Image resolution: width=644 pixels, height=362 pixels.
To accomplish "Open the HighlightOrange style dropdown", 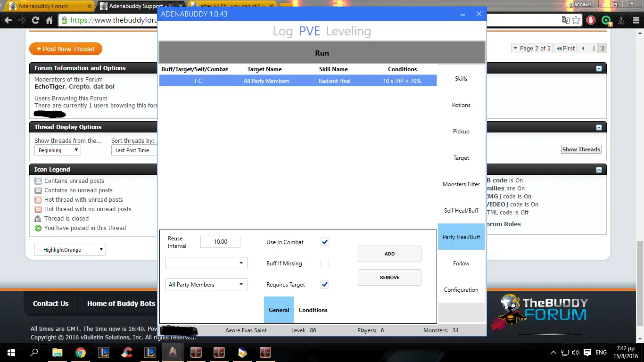I will [70, 250].
